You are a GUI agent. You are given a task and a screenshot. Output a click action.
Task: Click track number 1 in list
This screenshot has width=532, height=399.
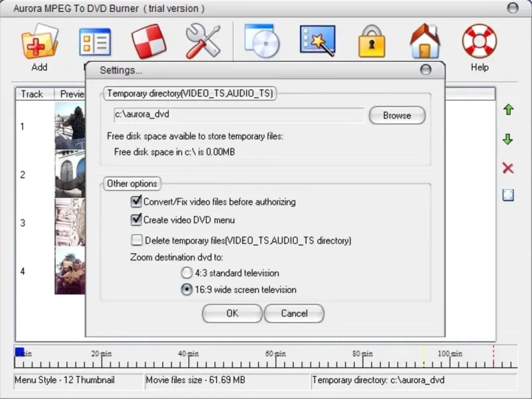(x=23, y=126)
